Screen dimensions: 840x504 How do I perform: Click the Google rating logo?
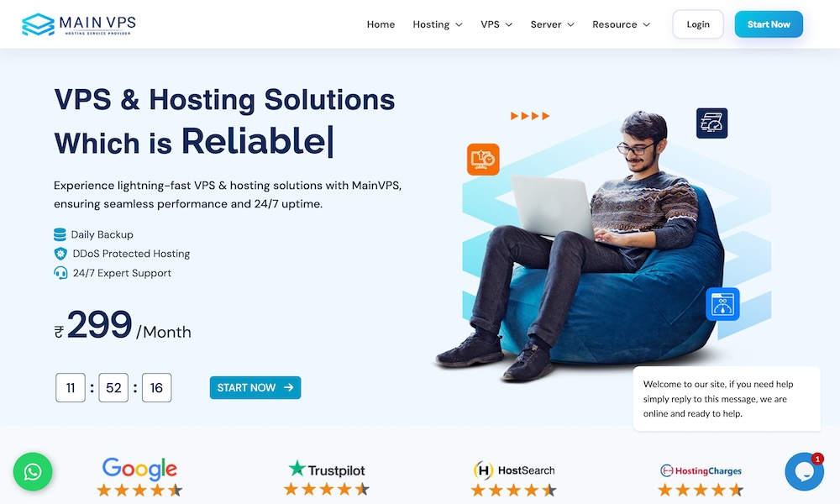139,470
